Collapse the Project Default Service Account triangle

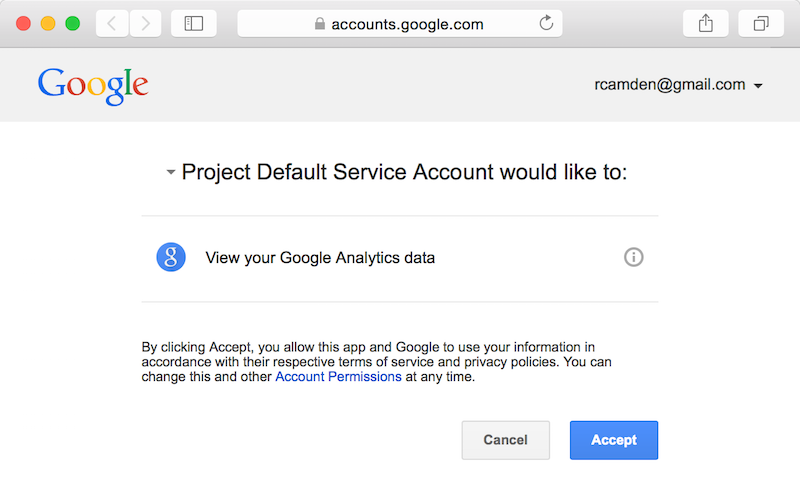click(x=171, y=172)
